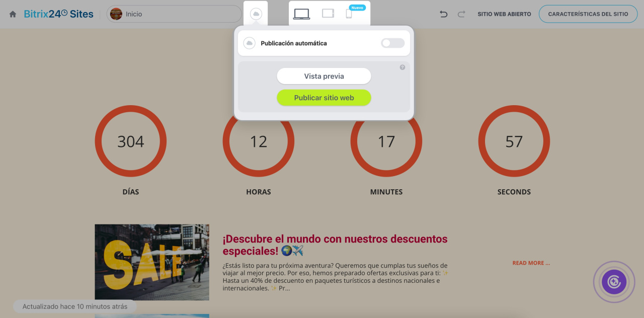Click Actualizado hace 10 minutos status

(x=75, y=306)
